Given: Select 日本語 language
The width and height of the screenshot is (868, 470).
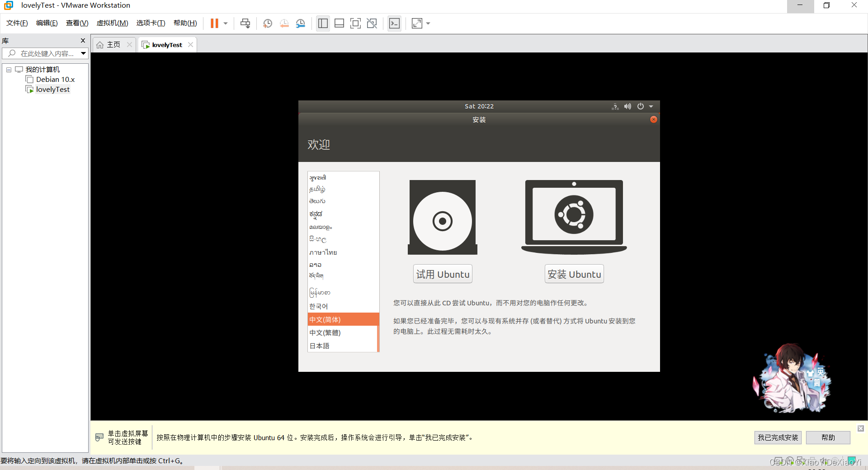Looking at the screenshot, I should pyautogui.click(x=342, y=346).
